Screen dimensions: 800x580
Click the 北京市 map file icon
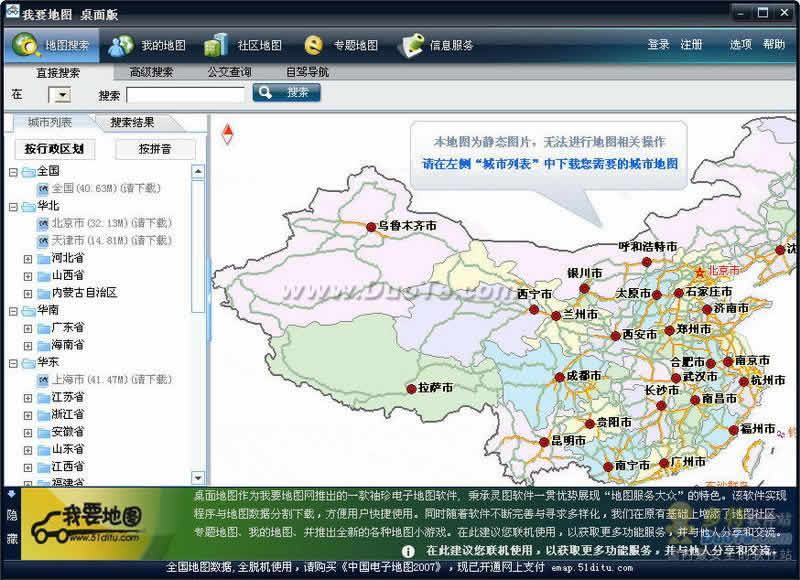pos(43,223)
